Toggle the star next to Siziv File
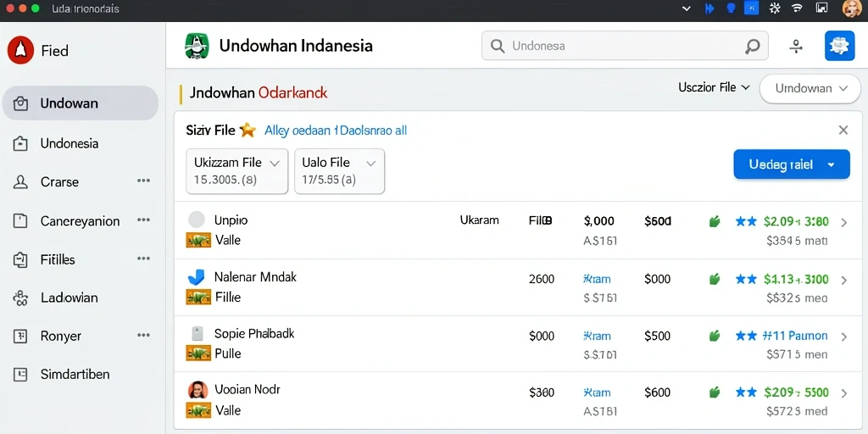This screenshot has width=868, height=434. point(248,130)
